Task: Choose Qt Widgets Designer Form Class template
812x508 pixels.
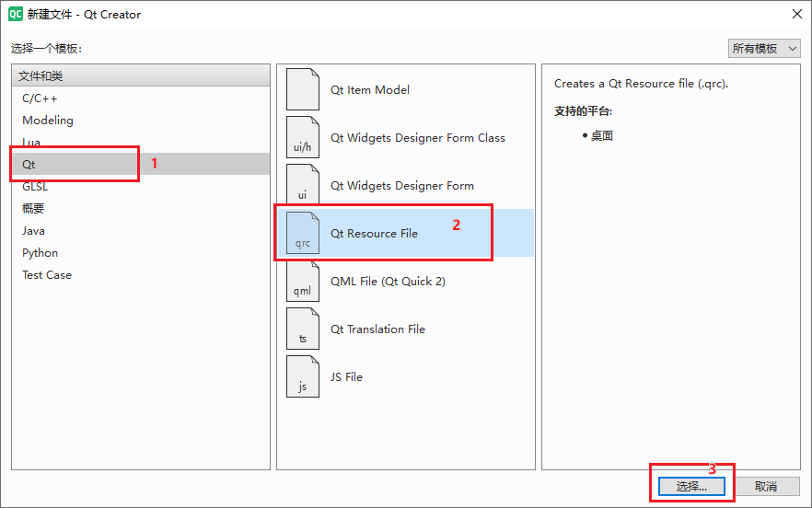Action: [405, 137]
